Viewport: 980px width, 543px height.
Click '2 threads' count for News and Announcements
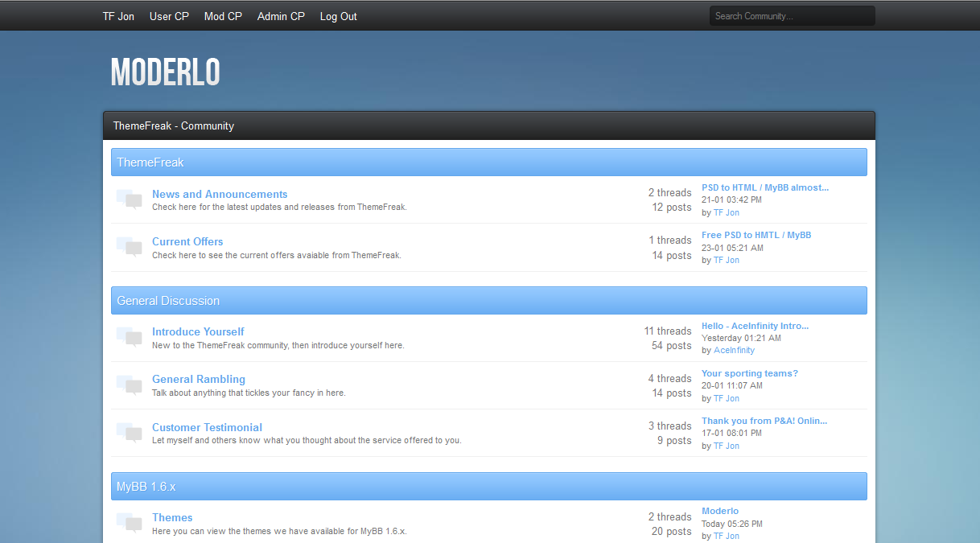670,192
